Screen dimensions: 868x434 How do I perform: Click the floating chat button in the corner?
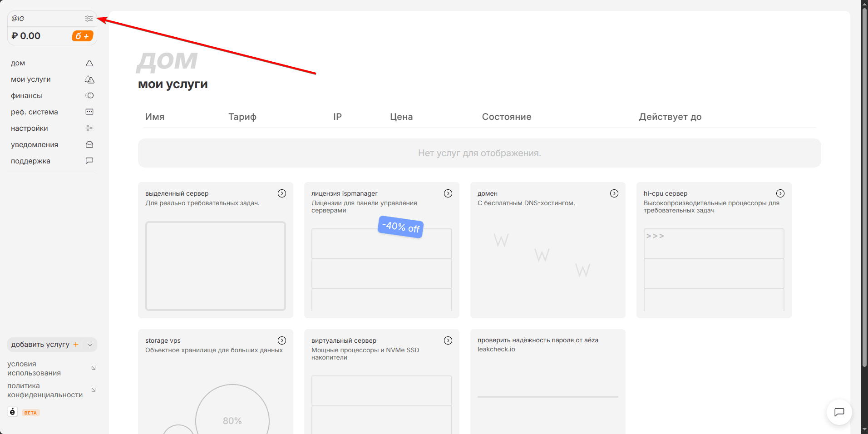[x=839, y=412]
